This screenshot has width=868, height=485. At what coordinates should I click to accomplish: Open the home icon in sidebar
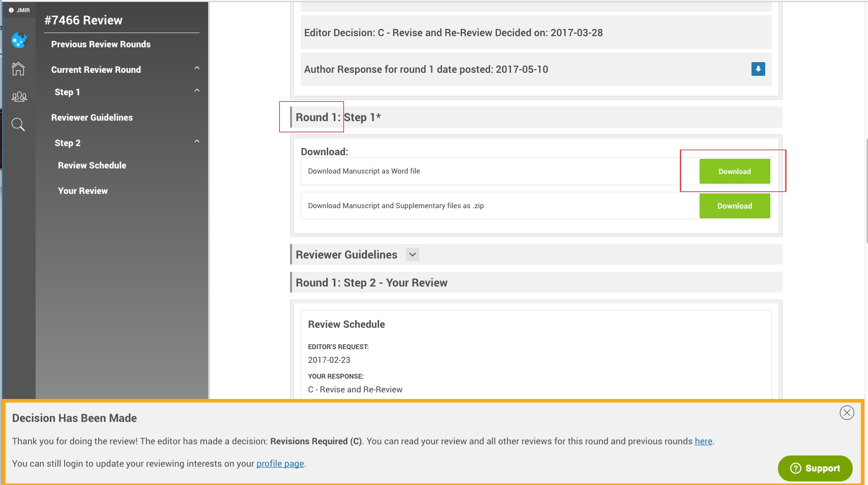(18, 69)
